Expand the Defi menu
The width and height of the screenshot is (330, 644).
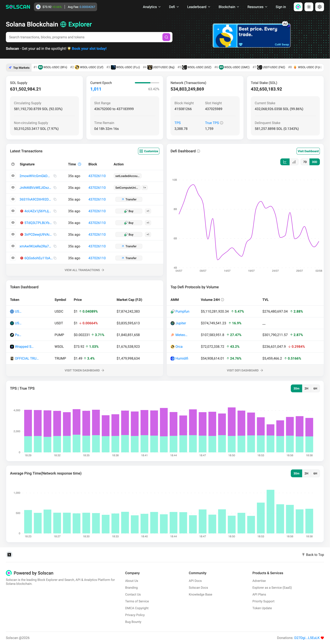[x=174, y=7]
